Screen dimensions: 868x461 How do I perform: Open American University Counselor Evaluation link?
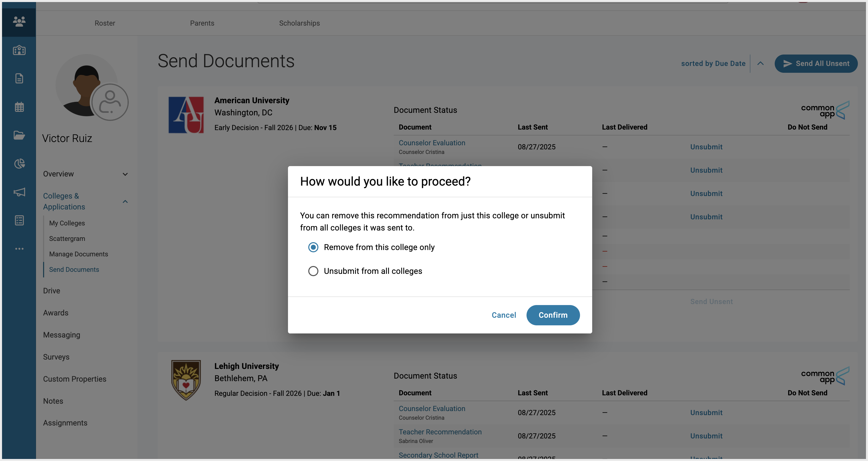432,143
